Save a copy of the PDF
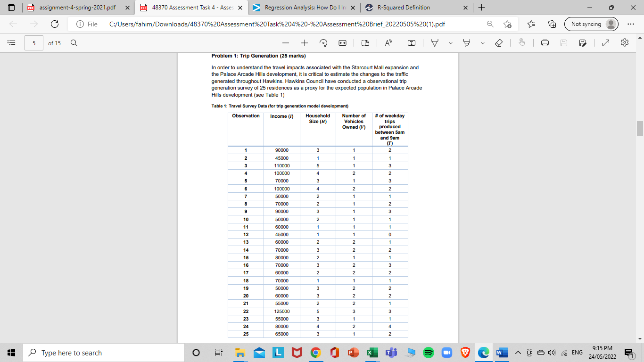Image resolution: width=644 pixels, height=362 pixels. [582, 43]
